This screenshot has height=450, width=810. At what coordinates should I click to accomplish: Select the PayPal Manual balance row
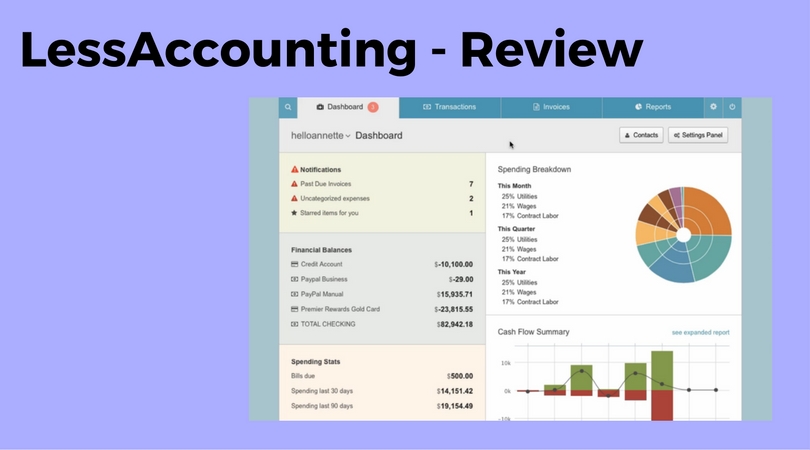382,294
